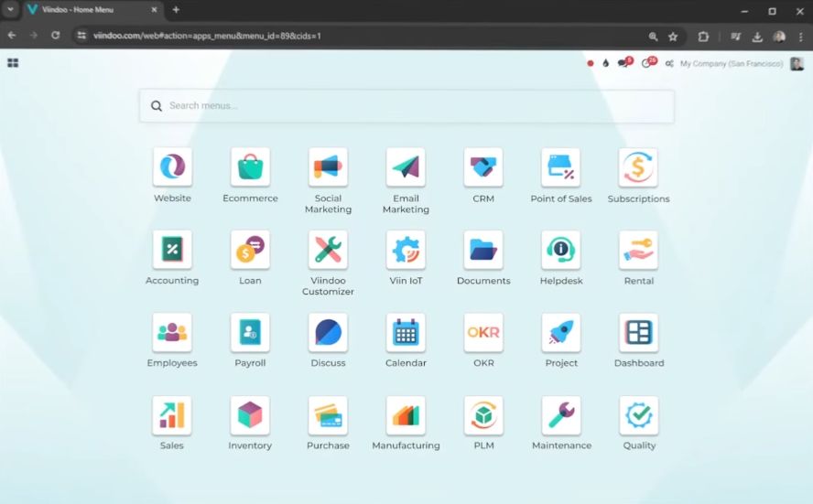Viewport: 813px width, 504px height.
Task: Expand the tab search dropdown
Action: (10, 9)
